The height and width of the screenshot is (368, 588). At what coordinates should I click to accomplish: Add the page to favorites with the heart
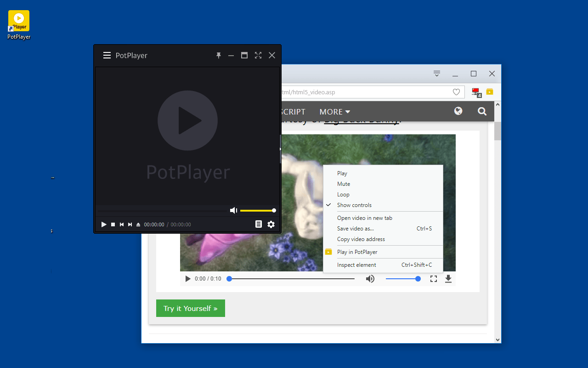coord(456,92)
